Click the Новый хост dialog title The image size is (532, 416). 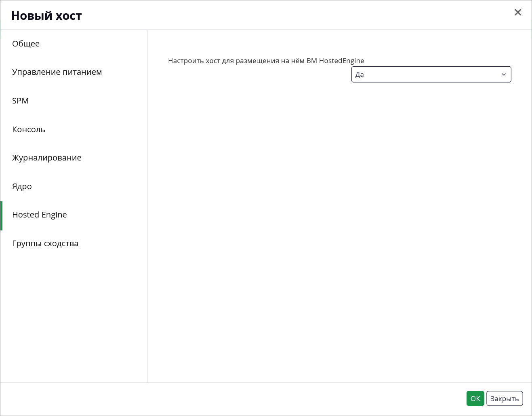coord(46,16)
